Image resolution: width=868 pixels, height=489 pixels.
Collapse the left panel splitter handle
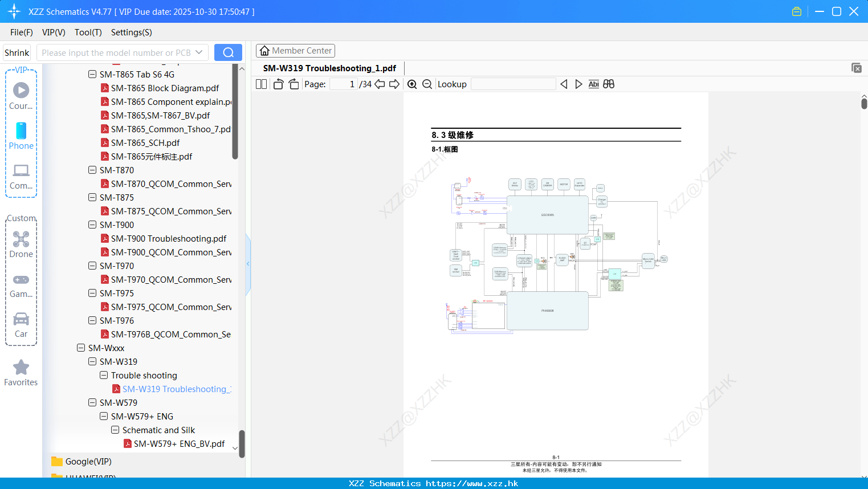(248, 264)
